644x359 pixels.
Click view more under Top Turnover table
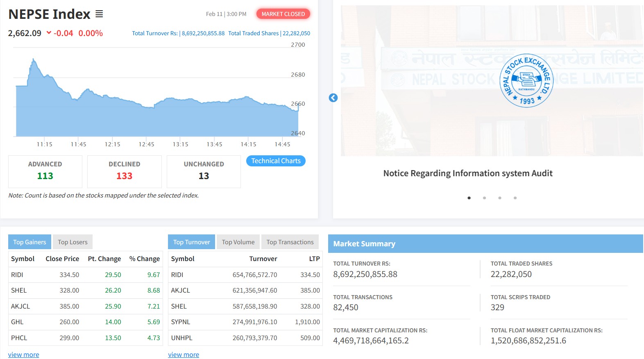tap(184, 354)
